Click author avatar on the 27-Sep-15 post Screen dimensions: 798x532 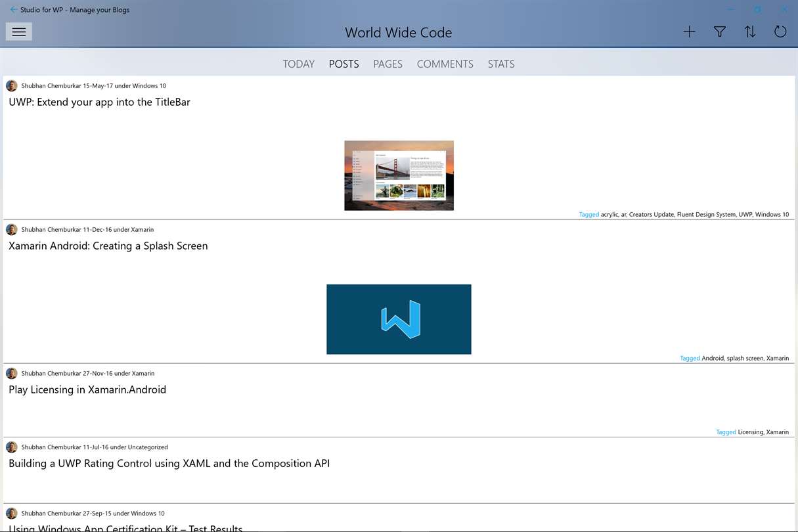(12, 514)
